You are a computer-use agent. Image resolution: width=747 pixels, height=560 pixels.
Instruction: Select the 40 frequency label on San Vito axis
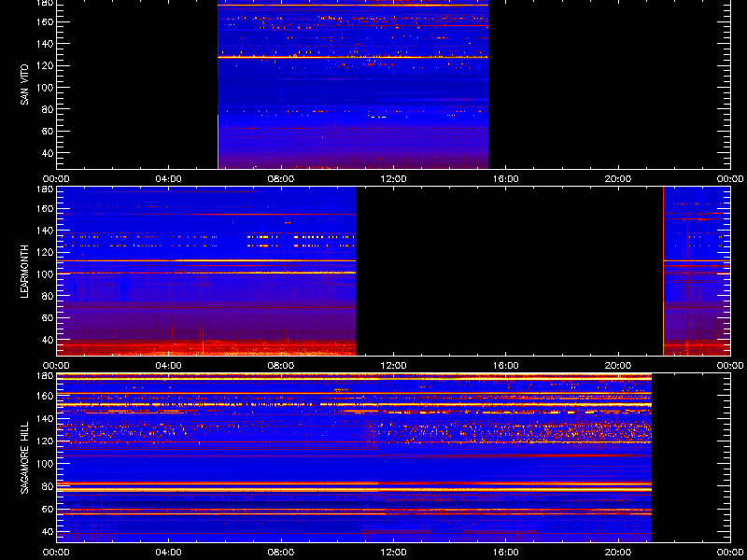pyautogui.click(x=49, y=153)
